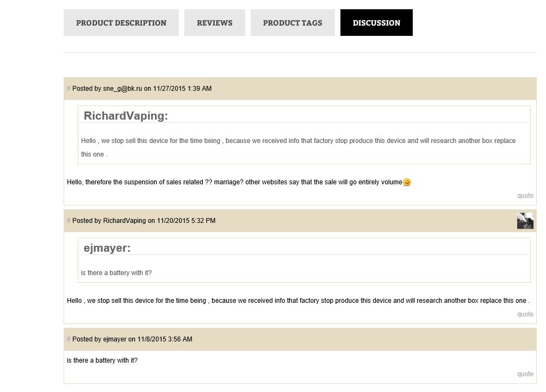546x392 pixels.
Task: Quote the post by sne_g@bk.ru
Action: 525,196
